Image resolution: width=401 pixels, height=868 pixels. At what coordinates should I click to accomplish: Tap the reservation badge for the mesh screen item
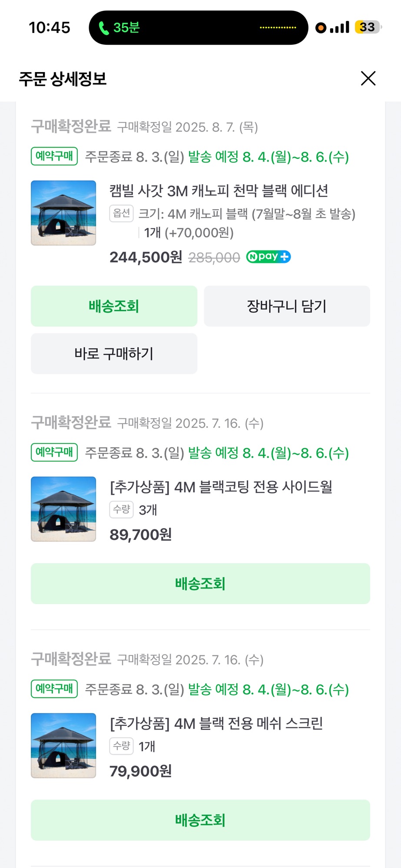click(54, 689)
